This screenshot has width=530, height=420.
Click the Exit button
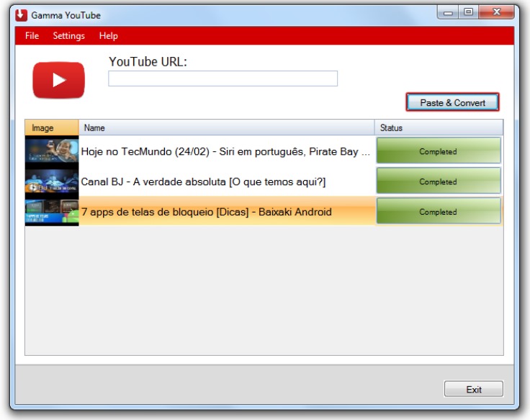(x=474, y=389)
